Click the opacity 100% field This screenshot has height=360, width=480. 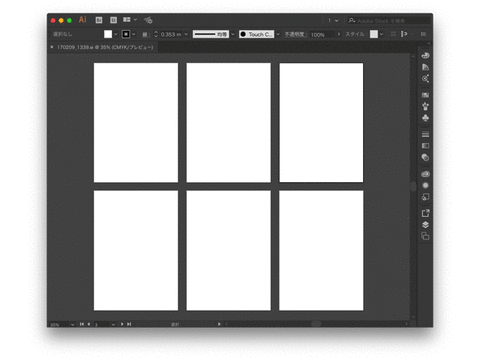click(x=322, y=34)
